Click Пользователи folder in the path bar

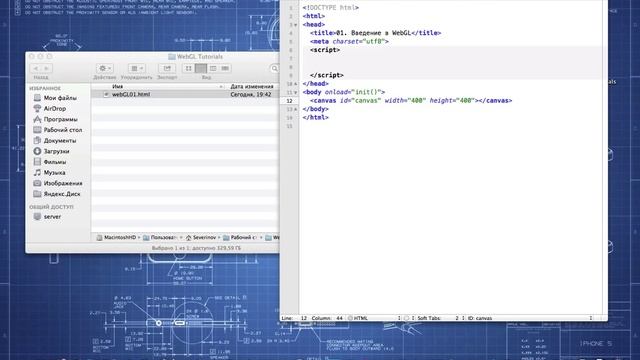click(x=160, y=238)
